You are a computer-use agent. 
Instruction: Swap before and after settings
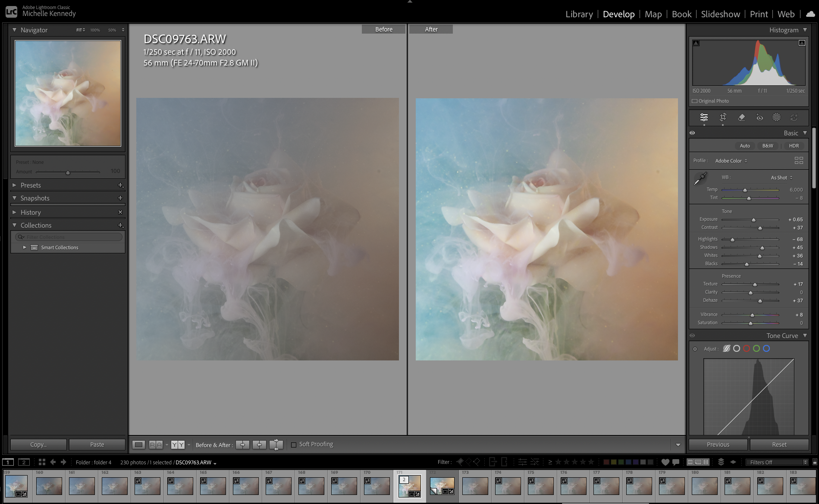tap(276, 445)
